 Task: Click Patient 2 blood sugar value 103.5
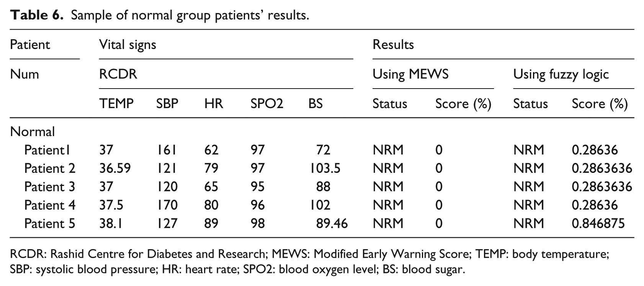(325, 168)
